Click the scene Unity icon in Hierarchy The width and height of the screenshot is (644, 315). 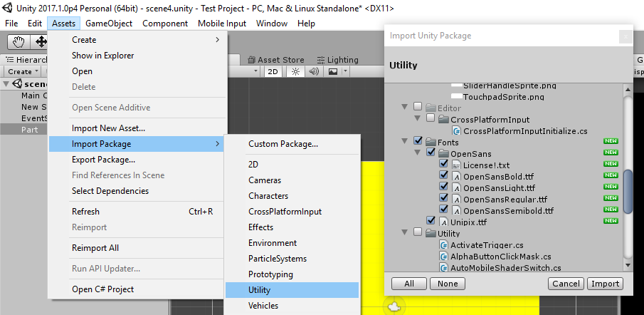17,84
